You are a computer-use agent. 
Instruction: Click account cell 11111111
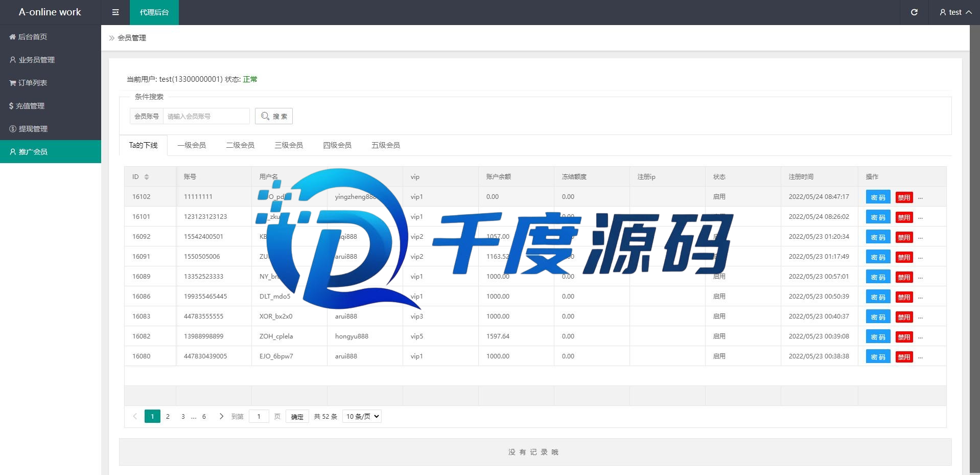(x=214, y=196)
